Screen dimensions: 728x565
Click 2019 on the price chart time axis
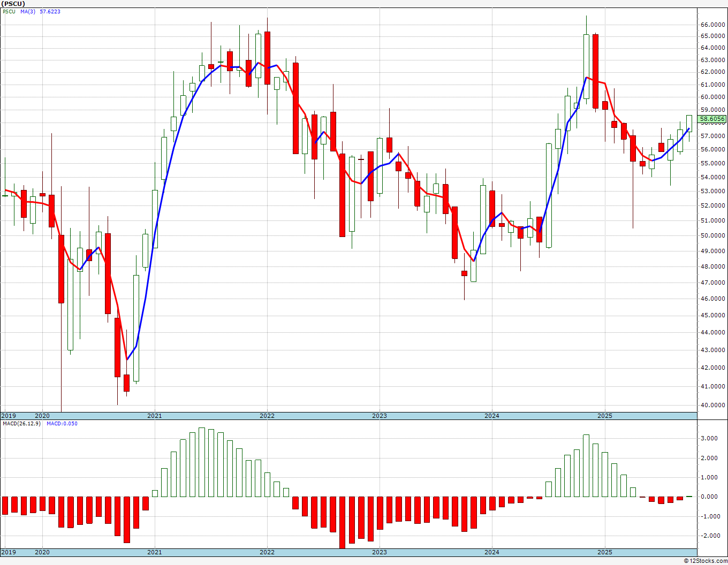coord(8,416)
